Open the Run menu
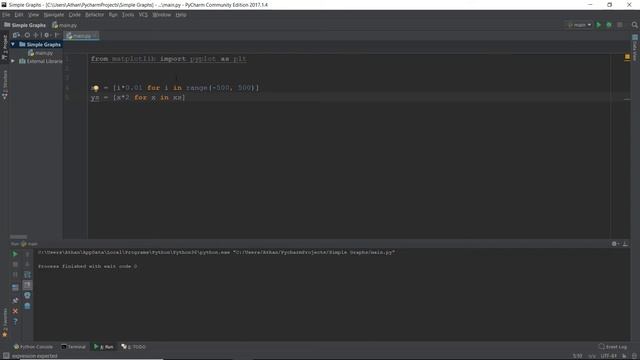640x360 pixels. (x=113, y=15)
